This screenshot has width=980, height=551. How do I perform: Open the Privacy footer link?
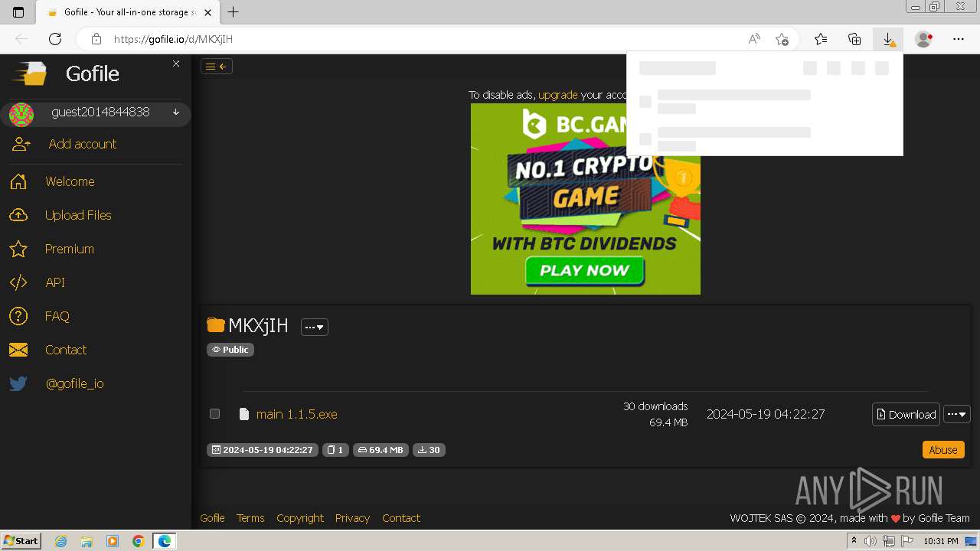352,518
